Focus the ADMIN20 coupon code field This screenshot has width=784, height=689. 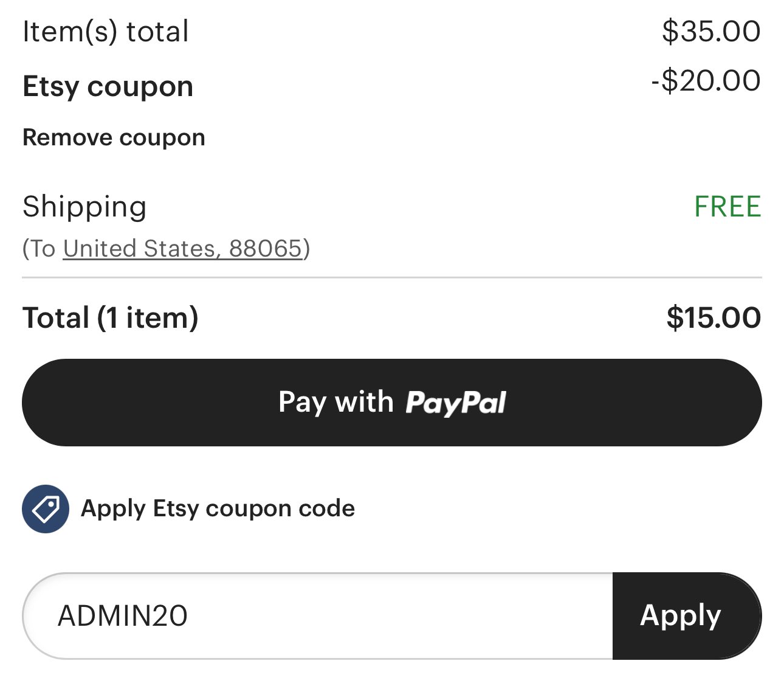coord(317,615)
